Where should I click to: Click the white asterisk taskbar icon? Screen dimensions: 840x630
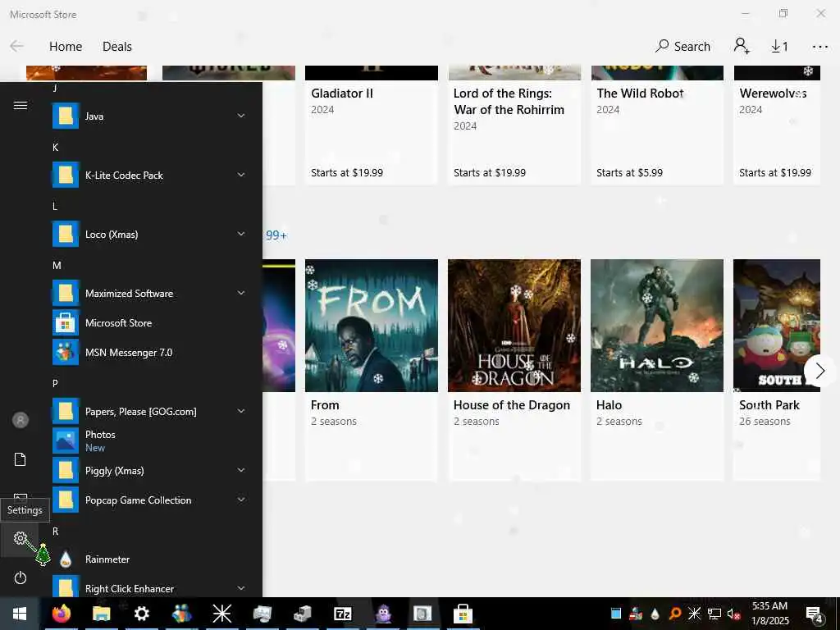tap(221, 614)
